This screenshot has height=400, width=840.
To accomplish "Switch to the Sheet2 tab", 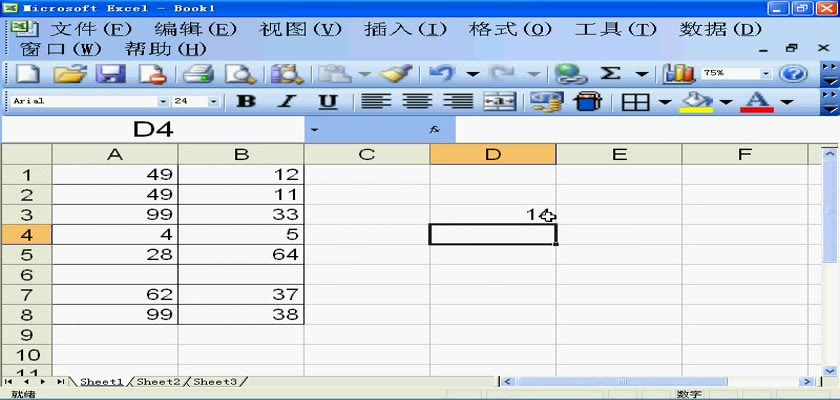I will point(158,382).
